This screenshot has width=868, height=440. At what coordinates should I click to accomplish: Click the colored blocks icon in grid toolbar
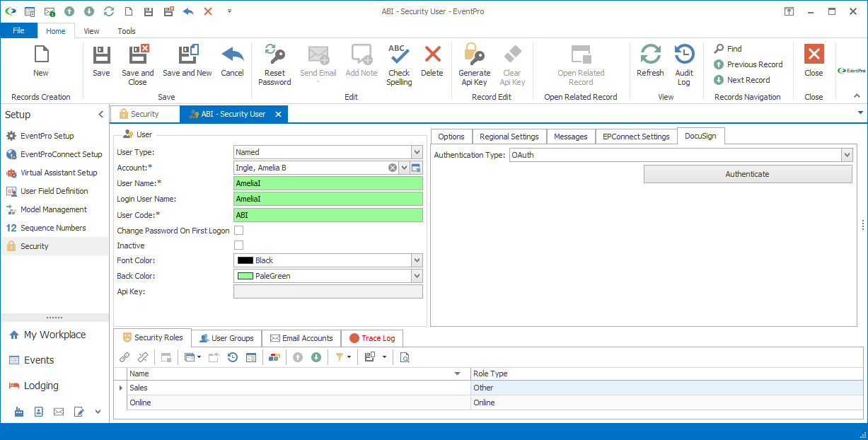[274, 357]
